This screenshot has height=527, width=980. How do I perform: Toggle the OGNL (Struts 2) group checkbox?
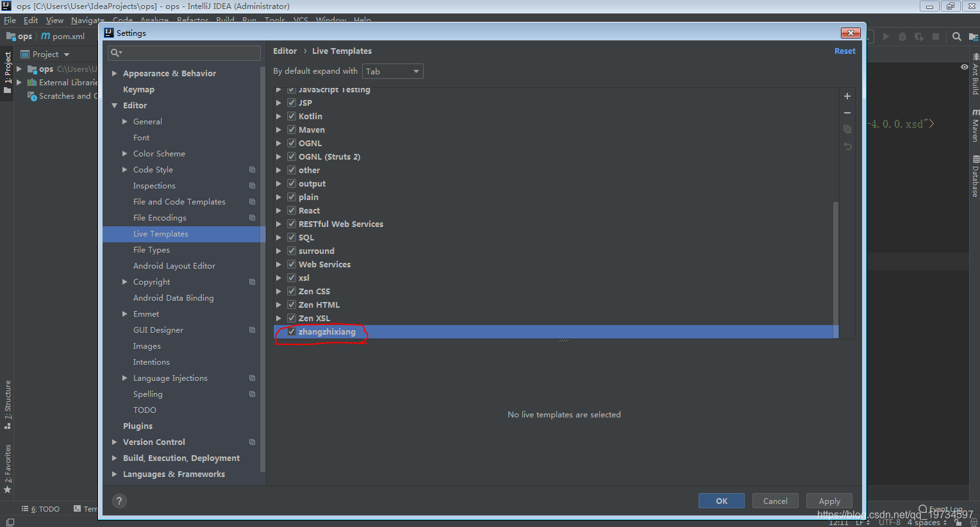point(292,156)
